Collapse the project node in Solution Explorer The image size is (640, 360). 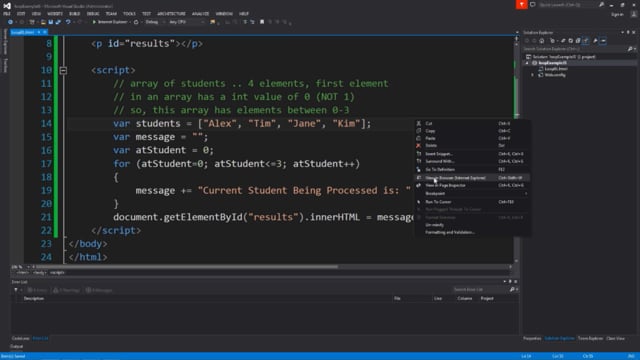pyautogui.click(x=527, y=63)
